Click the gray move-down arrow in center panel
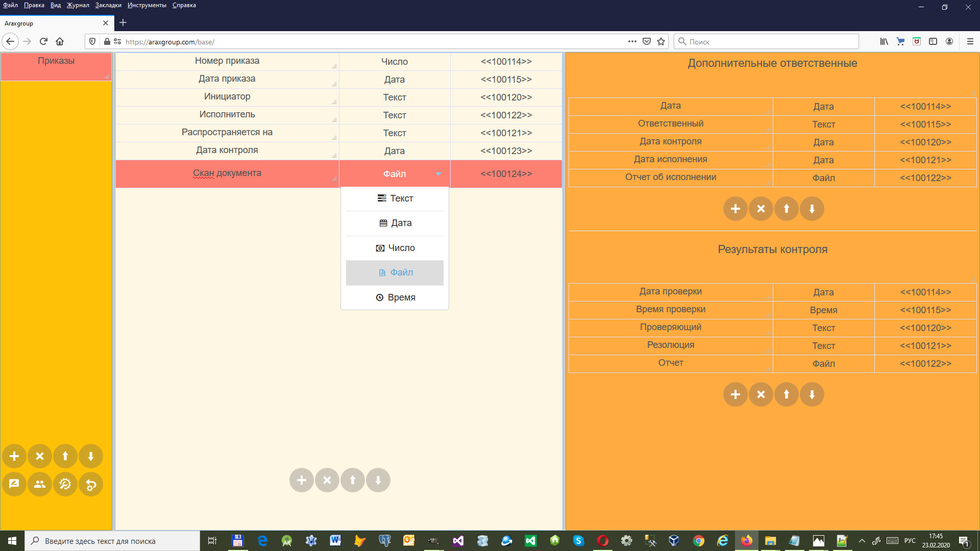Viewport: 980px width, 551px height. pyautogui.click(x=378, y=480)
